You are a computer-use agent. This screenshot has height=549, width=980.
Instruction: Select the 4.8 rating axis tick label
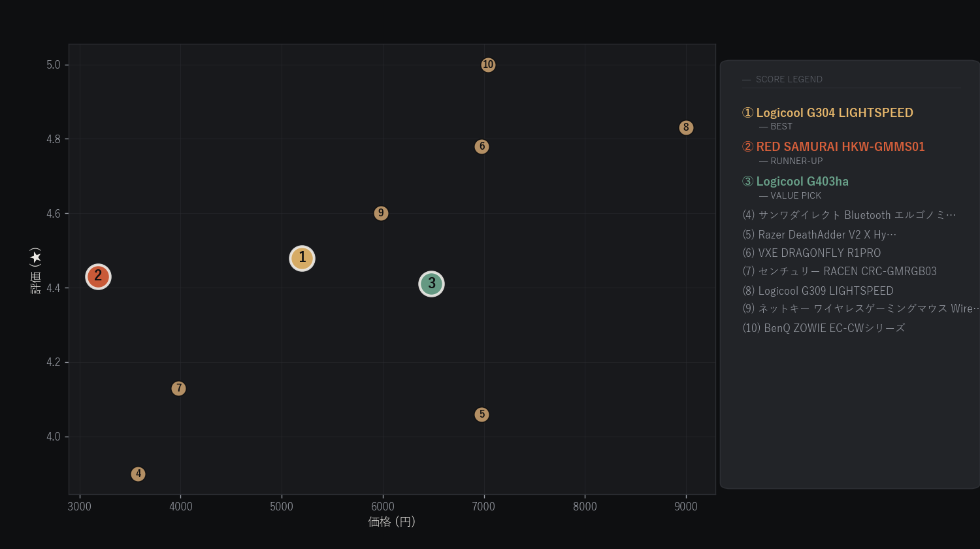[54, 139]
